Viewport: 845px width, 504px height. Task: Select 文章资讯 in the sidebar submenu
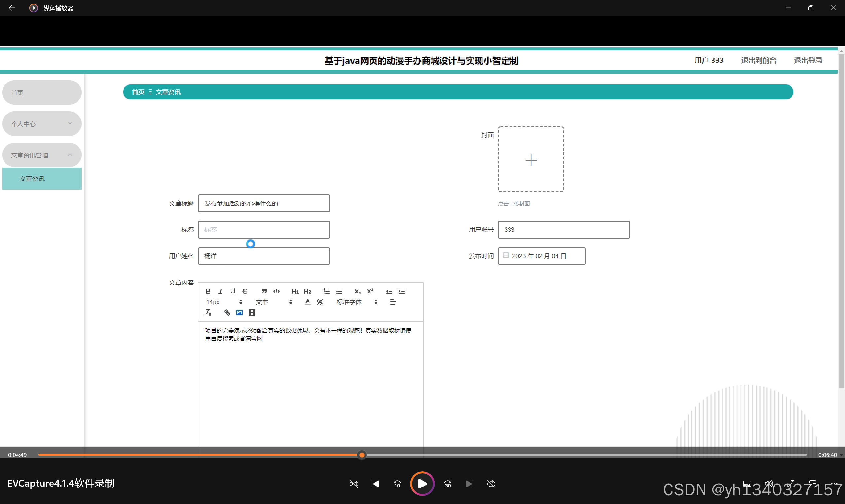pos(42,179)
